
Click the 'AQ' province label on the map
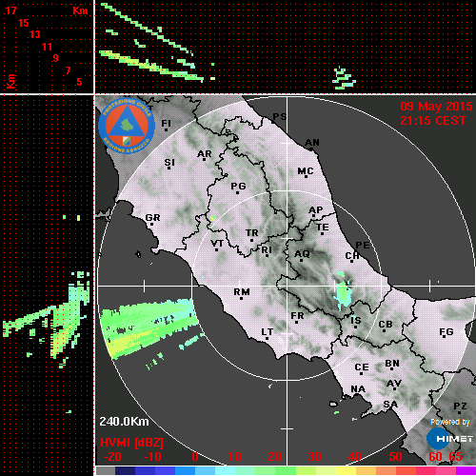tap(302, 254)
